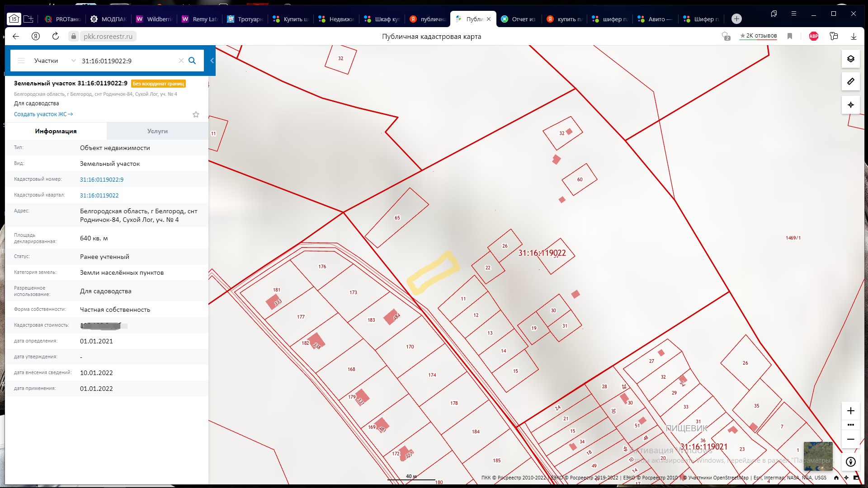Viewport: 868px width, 488px height.
Task: Add parcel to favorites with star
Action: (x=196, y=114)
